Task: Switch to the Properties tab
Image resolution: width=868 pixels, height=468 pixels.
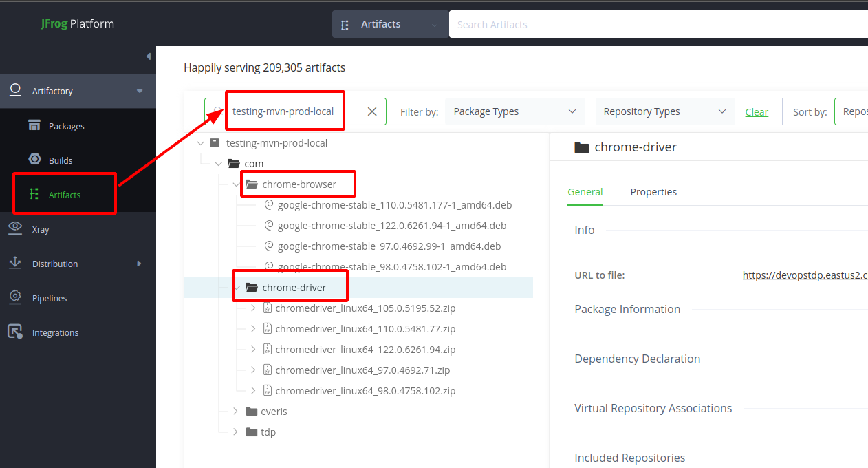Action: (653, 192)
